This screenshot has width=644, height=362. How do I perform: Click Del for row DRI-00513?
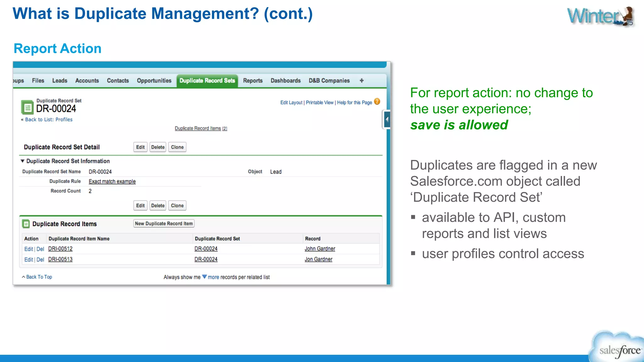tap(40, 260)
